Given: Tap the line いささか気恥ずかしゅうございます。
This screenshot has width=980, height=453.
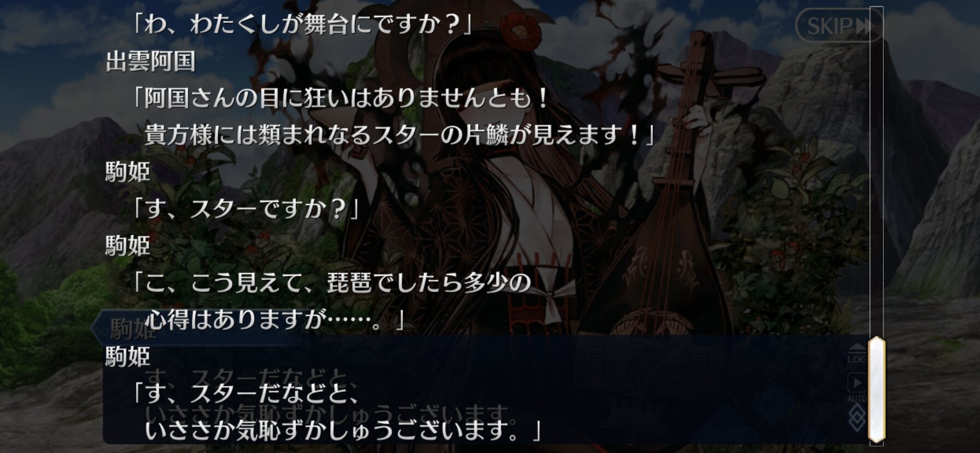Looking at the screenshot, I should 342,431.
